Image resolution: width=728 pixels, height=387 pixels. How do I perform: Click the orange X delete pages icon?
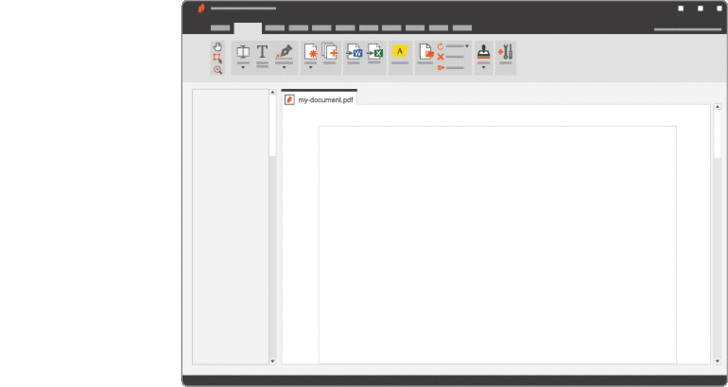[441, 57]
